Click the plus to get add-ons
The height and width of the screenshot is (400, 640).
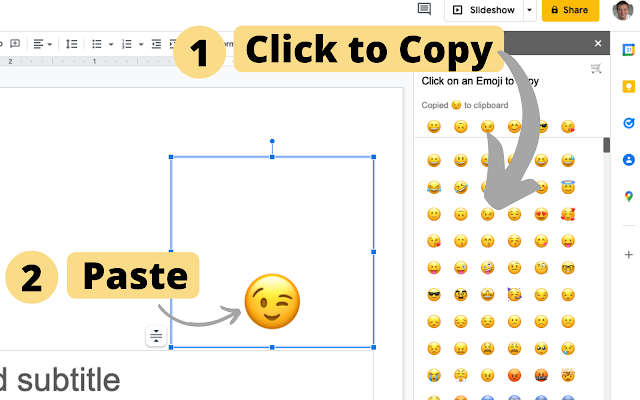(629, 255)
